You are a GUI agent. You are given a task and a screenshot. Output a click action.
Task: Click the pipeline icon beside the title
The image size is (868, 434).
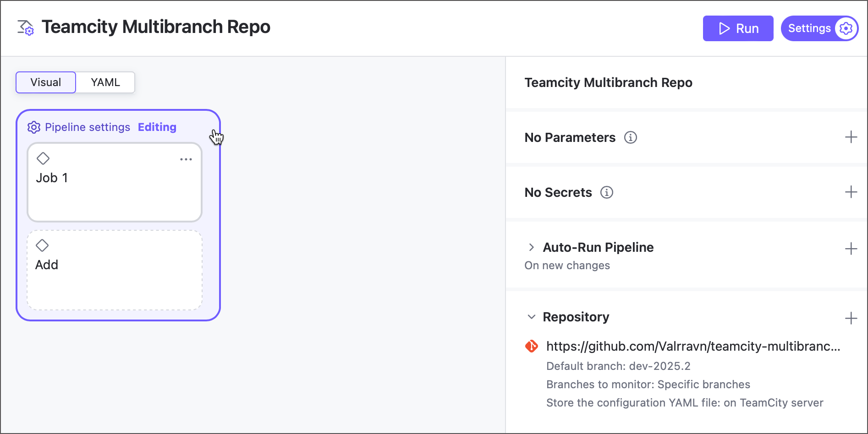26,27
